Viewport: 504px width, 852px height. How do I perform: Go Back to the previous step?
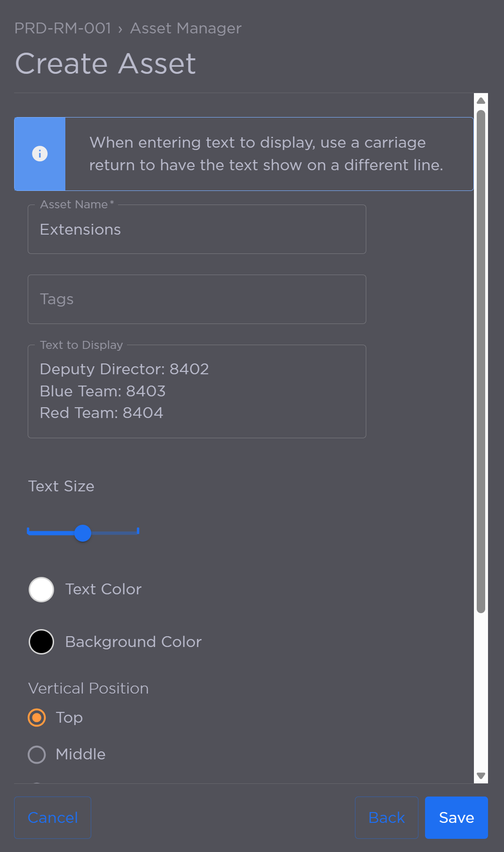pos(386,817)
